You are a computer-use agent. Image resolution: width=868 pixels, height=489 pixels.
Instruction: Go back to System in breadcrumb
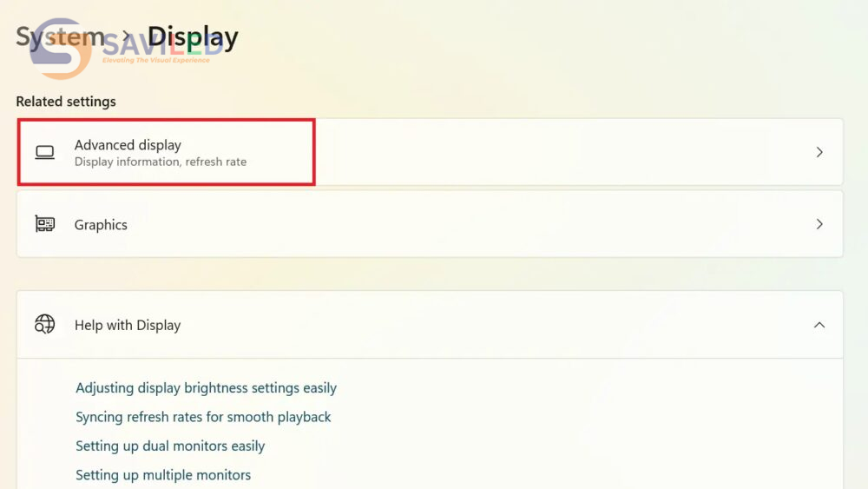(x=61, y=36)
